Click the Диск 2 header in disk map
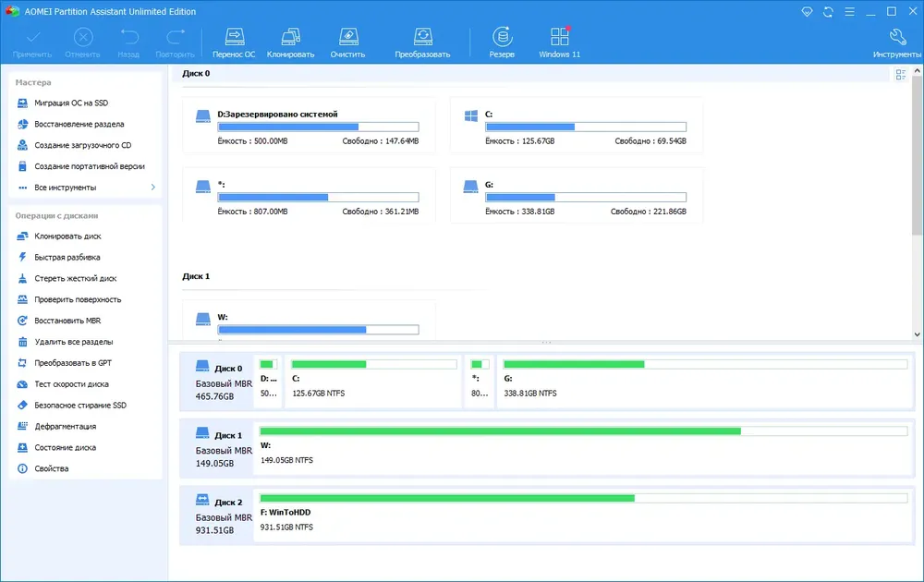Viewport: 924px width, 582px height. pos(217,516)
